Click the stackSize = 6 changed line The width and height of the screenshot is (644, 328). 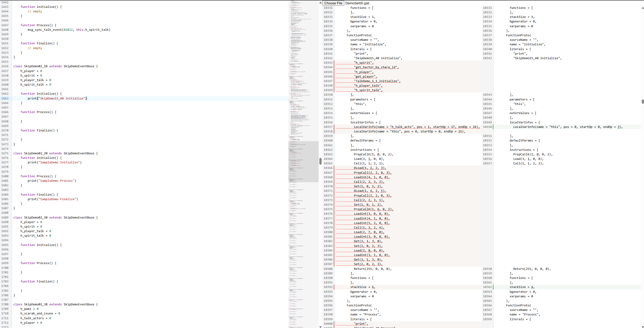tap(362, 287)
